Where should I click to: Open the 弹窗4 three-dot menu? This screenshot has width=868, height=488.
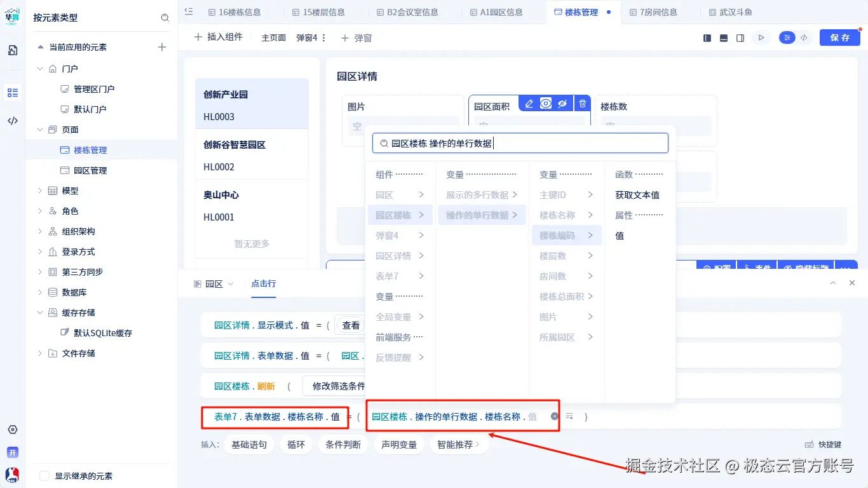(324, 38)
